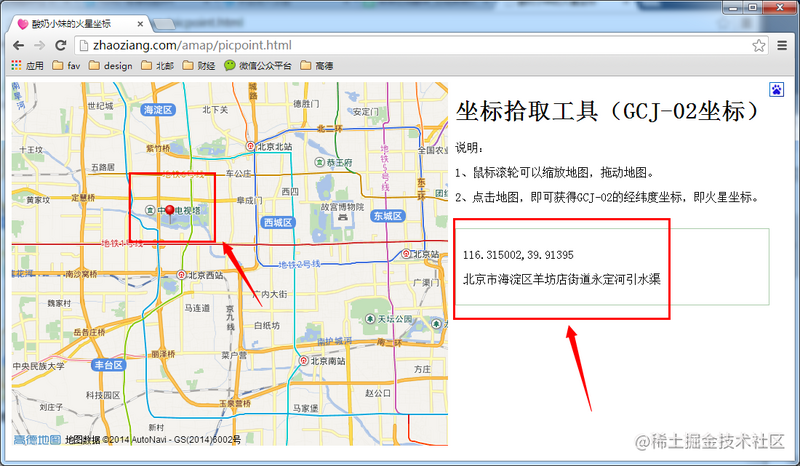Click 玉泉营桥 label on the map

[235, 403]
